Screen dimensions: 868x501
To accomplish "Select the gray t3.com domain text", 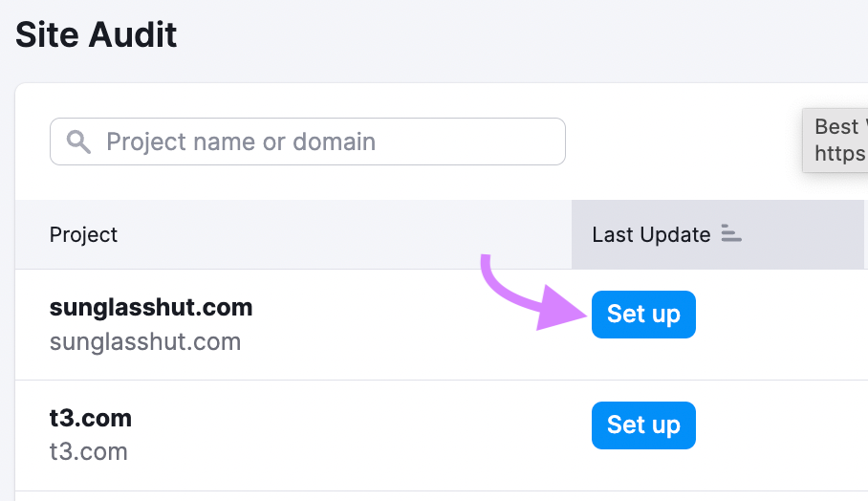I will point(88,451).
